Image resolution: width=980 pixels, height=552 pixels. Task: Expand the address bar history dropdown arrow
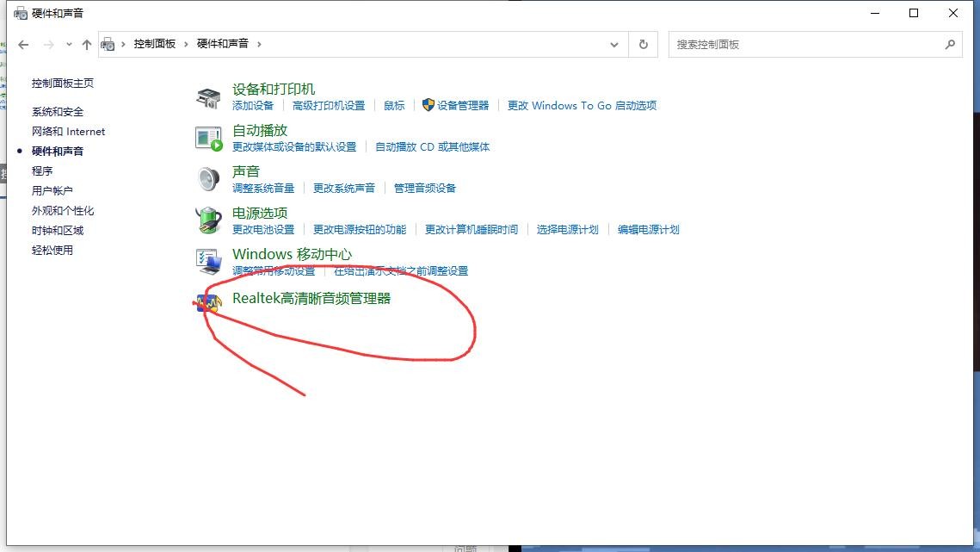[x=613, y=44]
